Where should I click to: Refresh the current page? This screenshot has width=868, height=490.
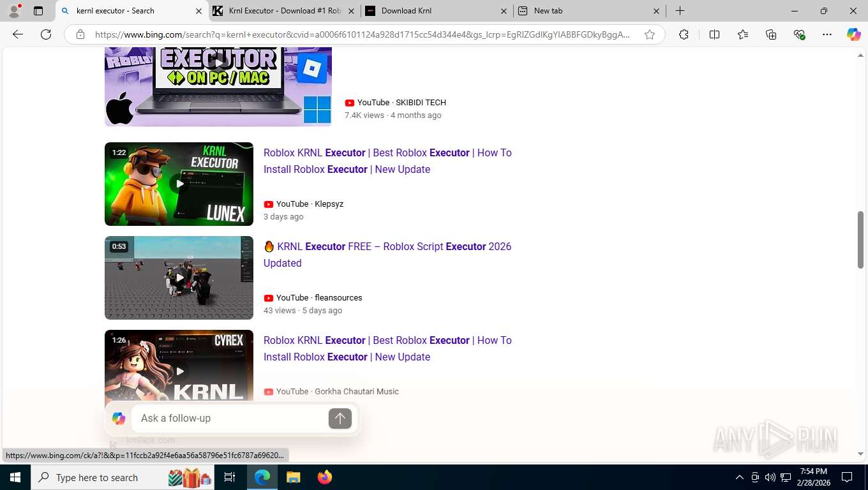(x=46, y=34)
